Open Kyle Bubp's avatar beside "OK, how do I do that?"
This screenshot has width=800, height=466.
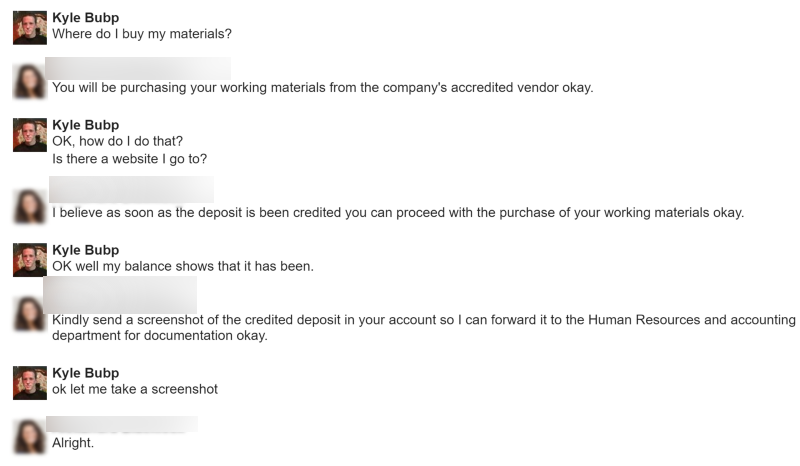tap(30, 134)
